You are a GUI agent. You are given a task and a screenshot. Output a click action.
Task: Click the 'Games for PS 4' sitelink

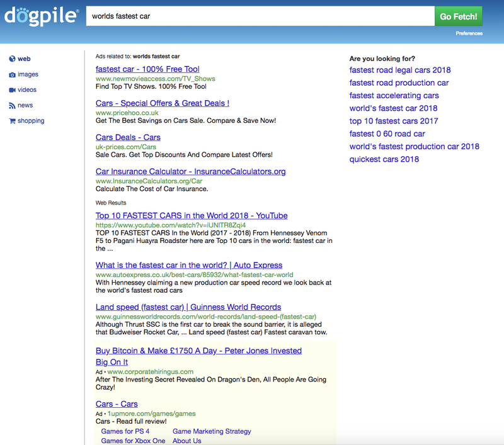[x=125, y=431]
